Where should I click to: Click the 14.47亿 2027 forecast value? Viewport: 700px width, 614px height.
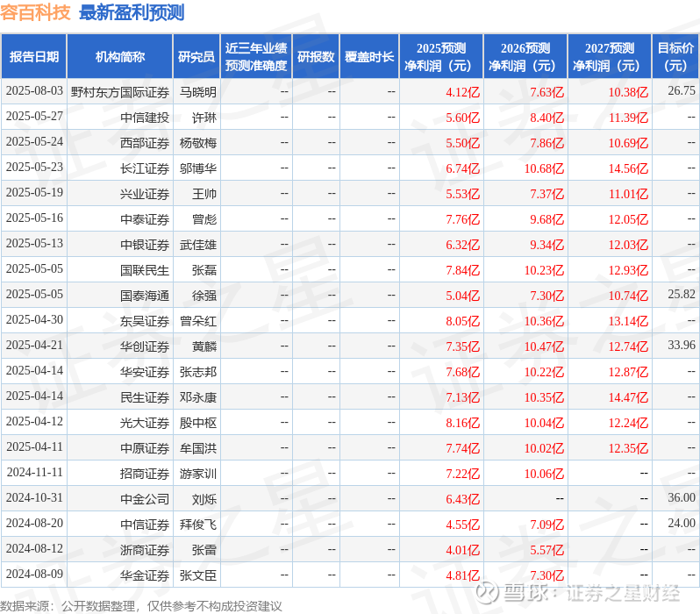click(x=629, y=397)
